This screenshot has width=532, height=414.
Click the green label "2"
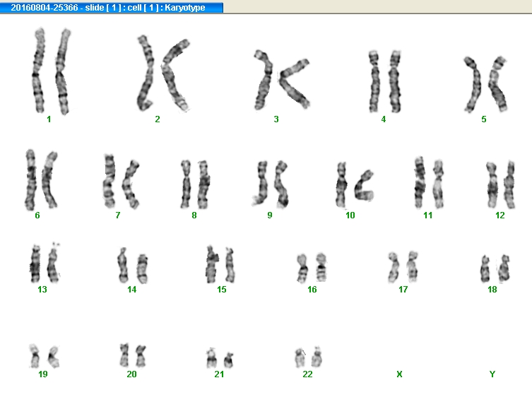(x=158, y=119)
